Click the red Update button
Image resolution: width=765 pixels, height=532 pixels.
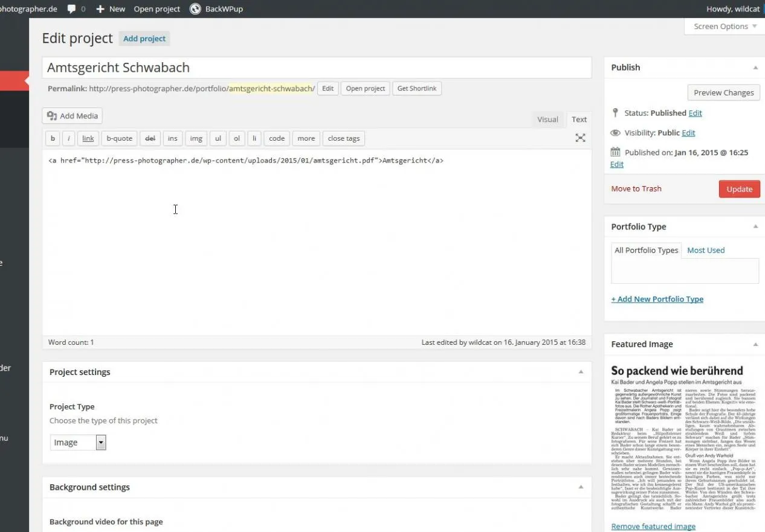739,189
